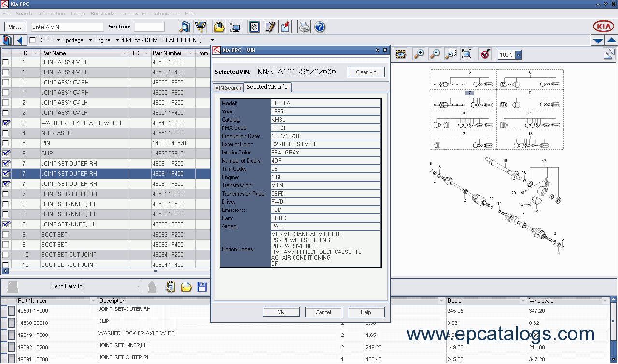Image resolution: width=618 pixels, height=364 pixels.
Task: Open the Part Number column filter in upper table
Action: point(190,53)
